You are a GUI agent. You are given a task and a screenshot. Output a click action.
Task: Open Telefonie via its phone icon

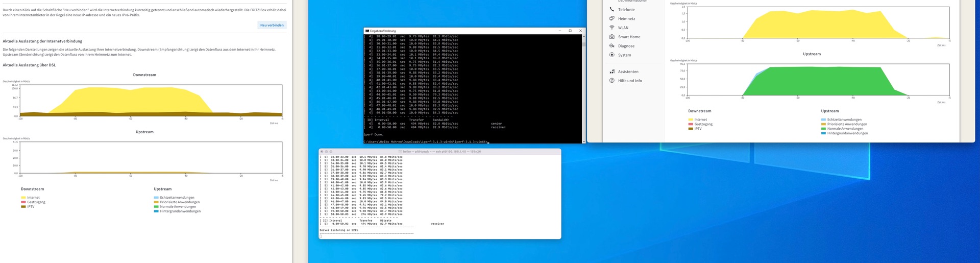611,9
